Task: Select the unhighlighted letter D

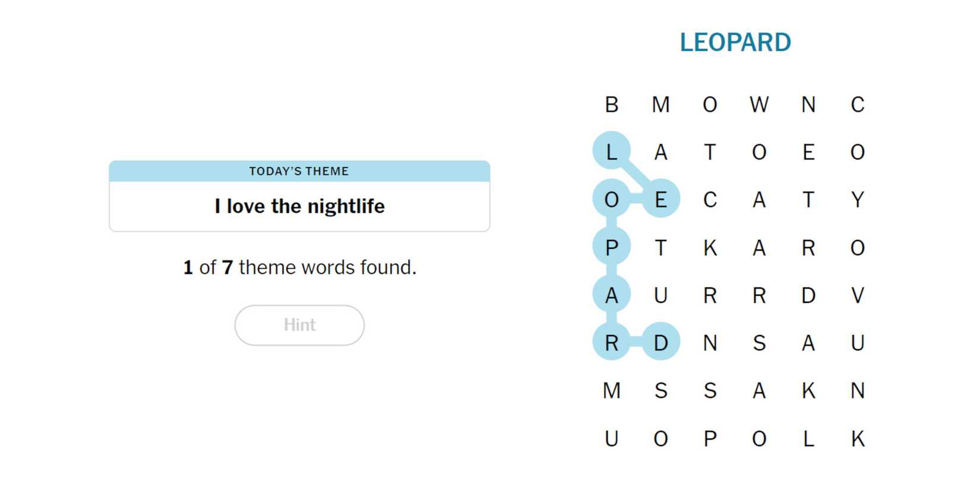Action: [x=808, y=295]
